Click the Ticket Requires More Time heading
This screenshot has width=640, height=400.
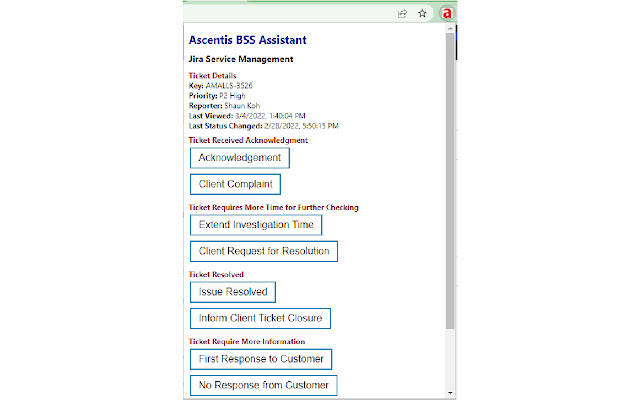[273, 207]
